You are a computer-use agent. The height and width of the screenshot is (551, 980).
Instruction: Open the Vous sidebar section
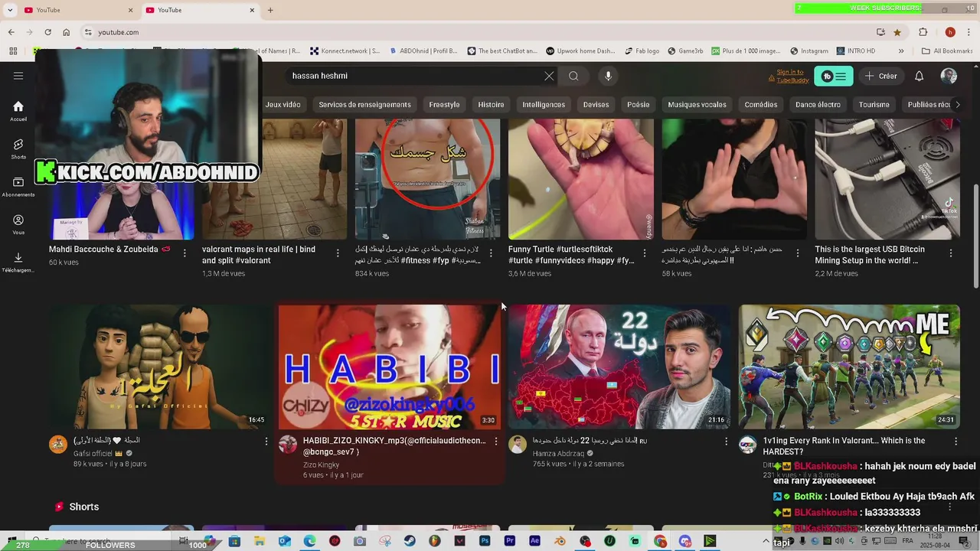coord(18,225)
